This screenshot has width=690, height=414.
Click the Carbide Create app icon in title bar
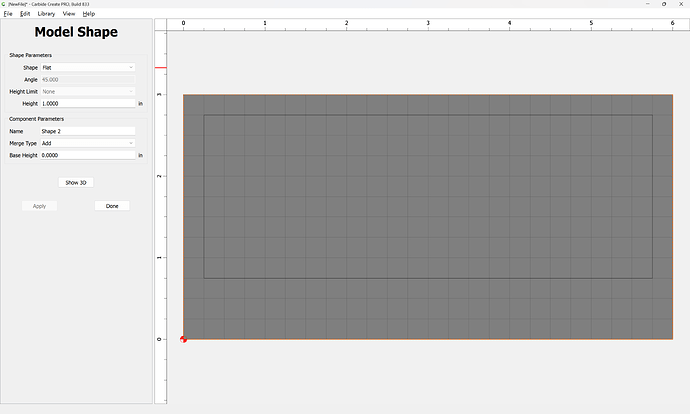[x=4, y=4]
